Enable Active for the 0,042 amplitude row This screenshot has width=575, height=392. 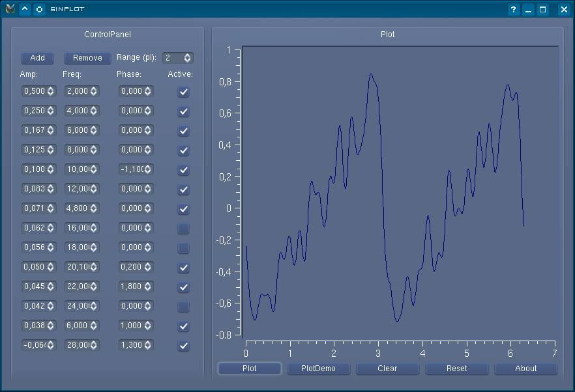(183, 306)
